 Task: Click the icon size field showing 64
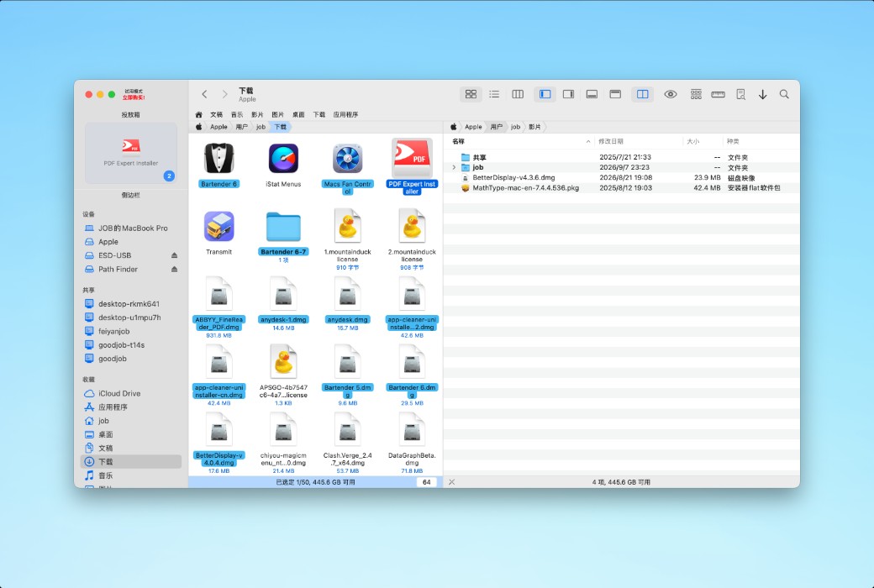click(426, 482)
